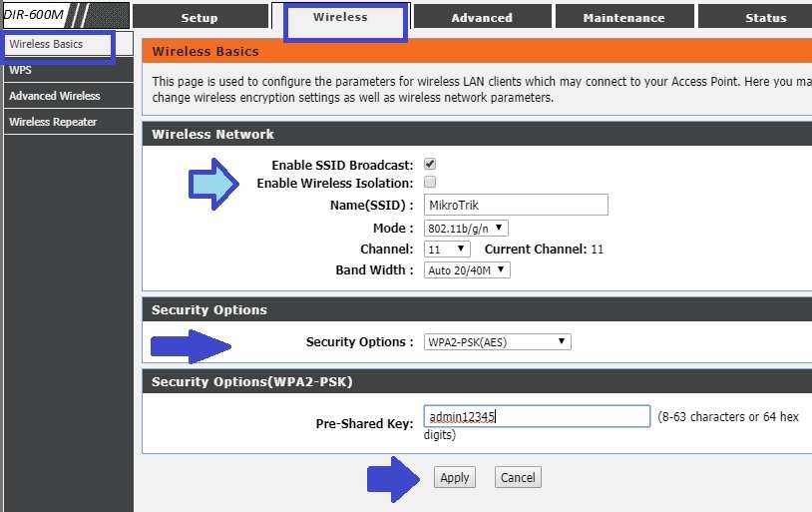Click the Pre-Shared Key label

click(364, 424)
